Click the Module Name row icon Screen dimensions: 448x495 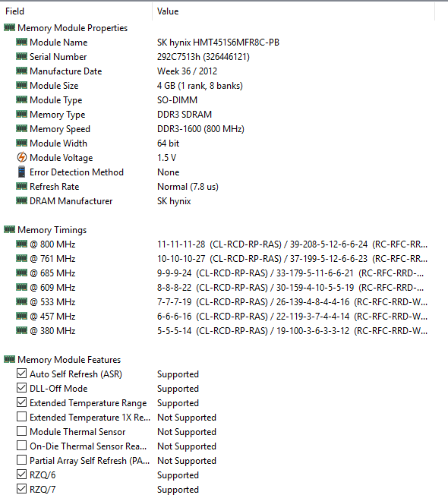(21, 42)
